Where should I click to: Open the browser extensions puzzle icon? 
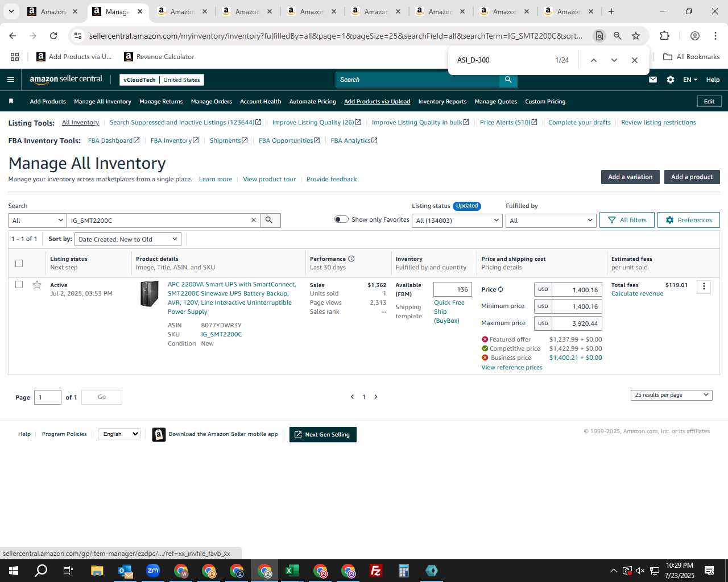click(x=664, y=36)
